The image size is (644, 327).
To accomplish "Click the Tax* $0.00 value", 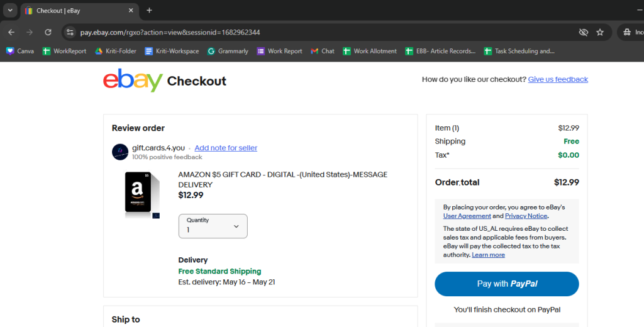I will coord(569,155).
